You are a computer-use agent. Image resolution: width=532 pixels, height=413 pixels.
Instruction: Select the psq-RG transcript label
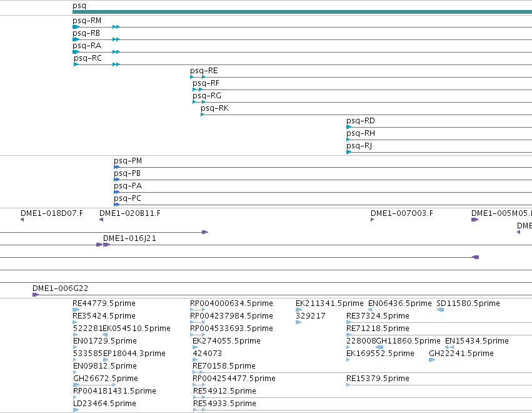click(x=207, y=96)
